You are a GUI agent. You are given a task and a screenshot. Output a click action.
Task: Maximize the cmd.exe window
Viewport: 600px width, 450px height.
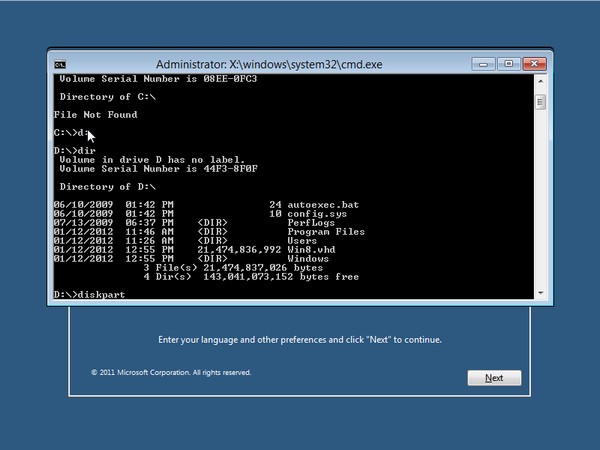pos(510,64)
